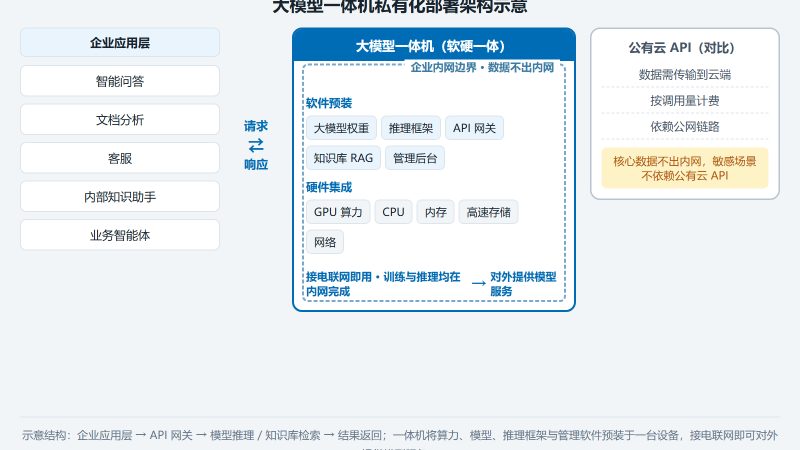This screenshot has height=450, width=800.
Task: Click the 接电联网即用 description text
Action: click(383, 284)
